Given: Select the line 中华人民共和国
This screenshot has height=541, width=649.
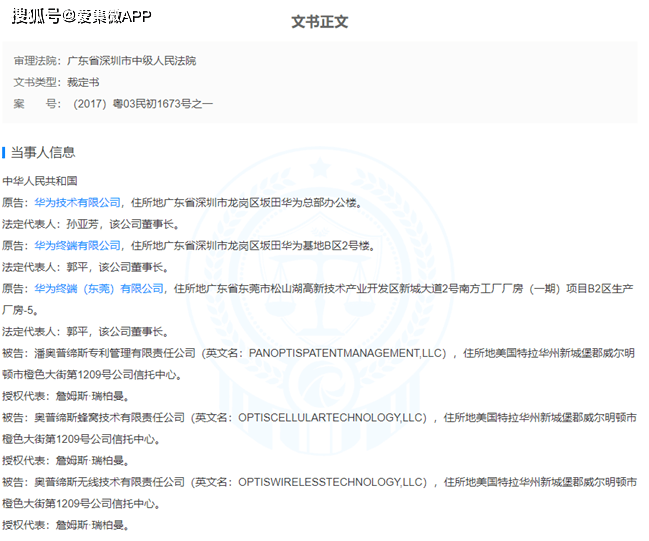Looking at the screenshot, I should 40,181.
